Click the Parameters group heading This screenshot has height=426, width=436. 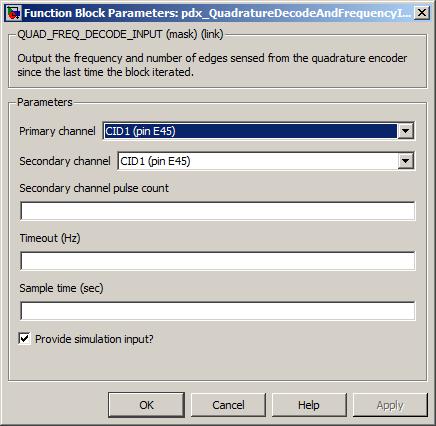(x=45, y=102)
